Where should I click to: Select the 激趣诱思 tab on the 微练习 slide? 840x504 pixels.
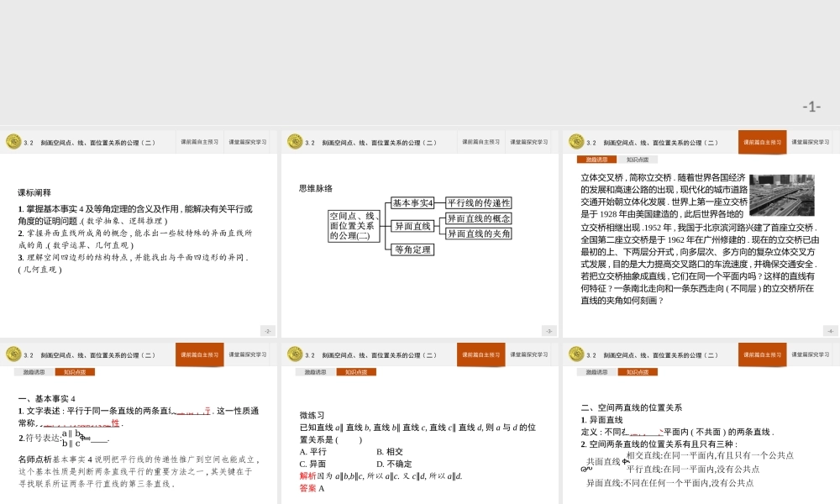314,372
